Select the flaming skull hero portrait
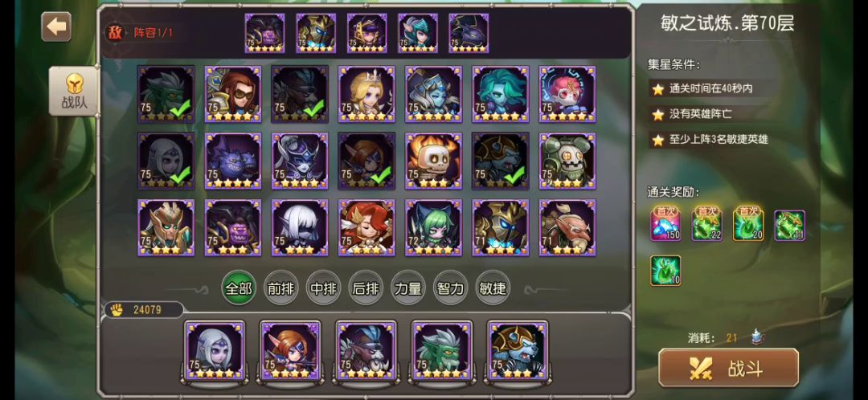 [433, 161]
